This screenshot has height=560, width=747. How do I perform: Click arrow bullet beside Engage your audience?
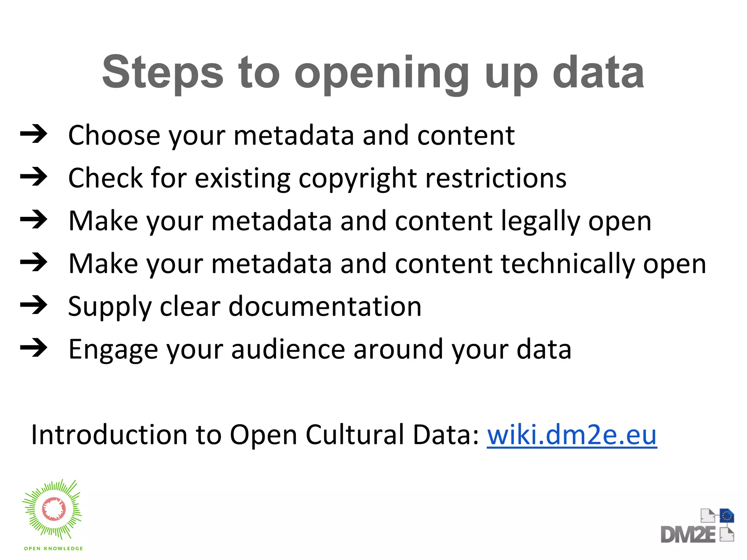(34, 348)
